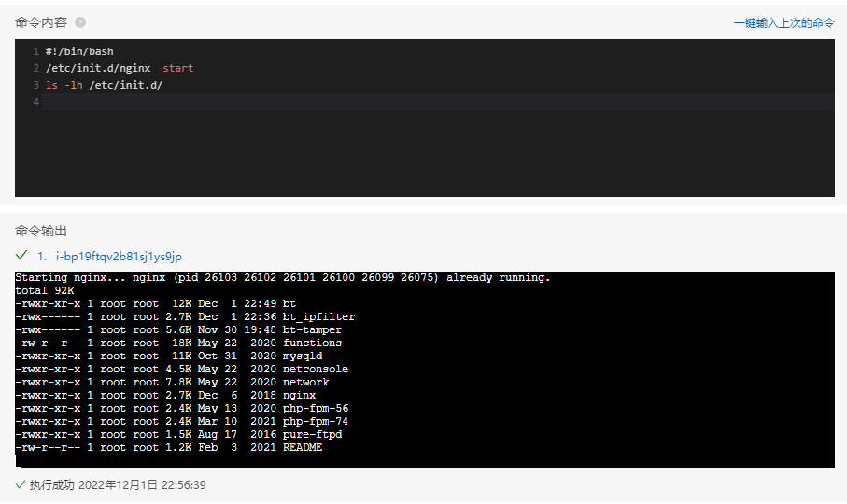Click the green checkmark next to instance ID
Image resolution: width=847 pixels, height=504 pixels.
coord(21,255)
